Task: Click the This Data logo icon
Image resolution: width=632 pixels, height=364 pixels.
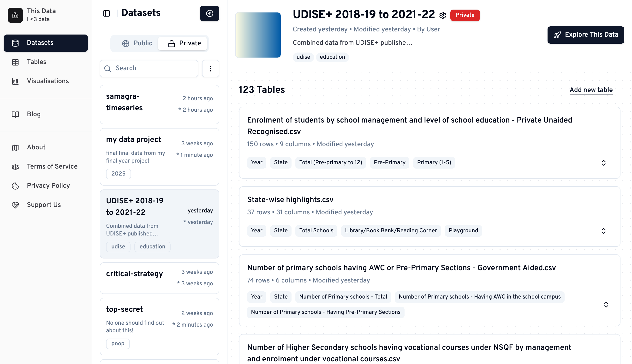Action: pyautogui.click(x=15, y=15)
